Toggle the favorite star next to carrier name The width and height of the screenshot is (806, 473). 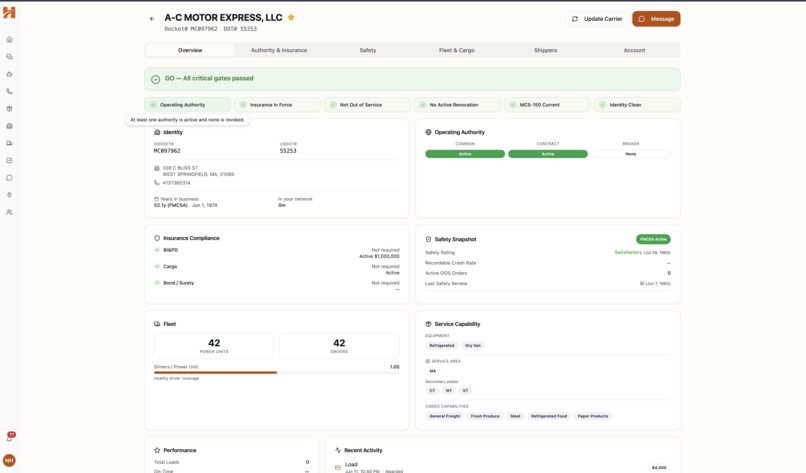pos(291,17)
